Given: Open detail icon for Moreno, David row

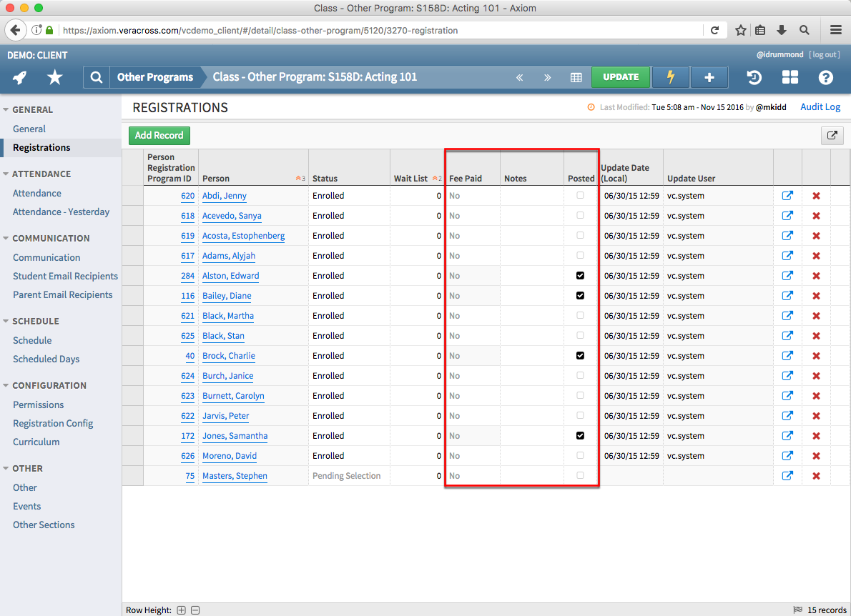Looking at the screenshot, I should coord(787,456).
